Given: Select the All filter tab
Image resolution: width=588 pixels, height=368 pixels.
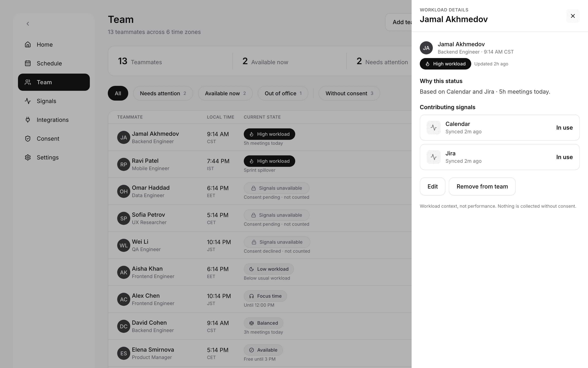Looking at the screenshot, I should point(118,93).
